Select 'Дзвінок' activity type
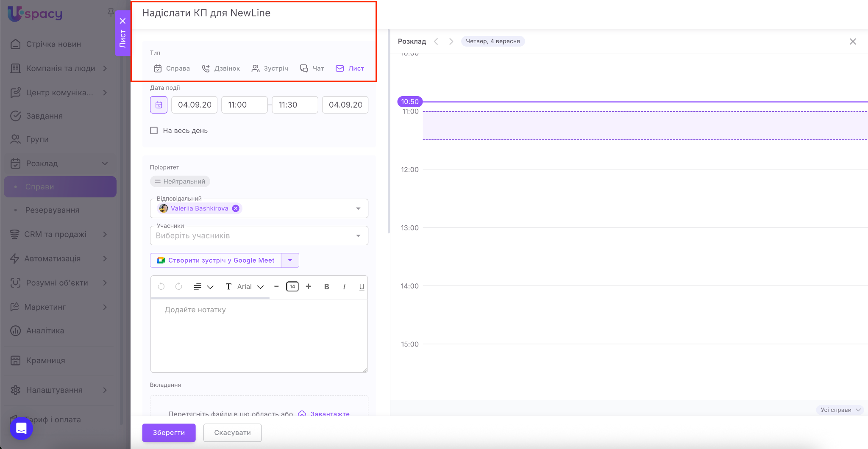The width and height of the screenshot is (868, 449). (x=221, y=68)
